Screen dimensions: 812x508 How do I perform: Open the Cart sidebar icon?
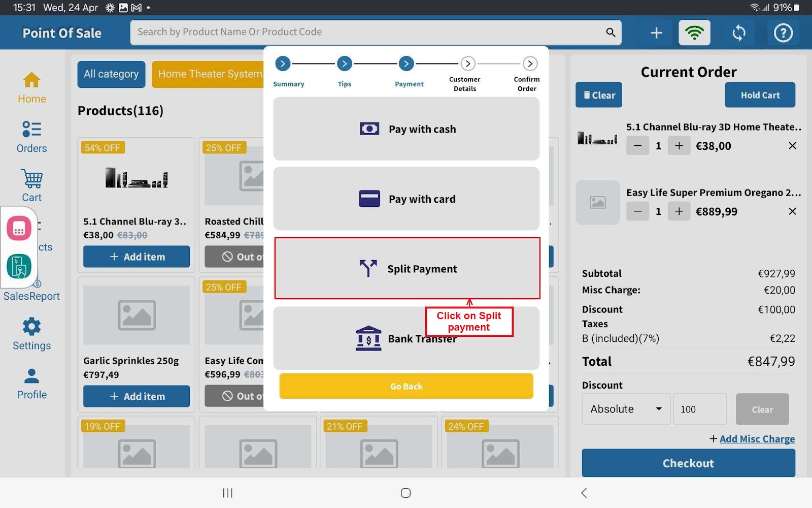pos(31,186)
